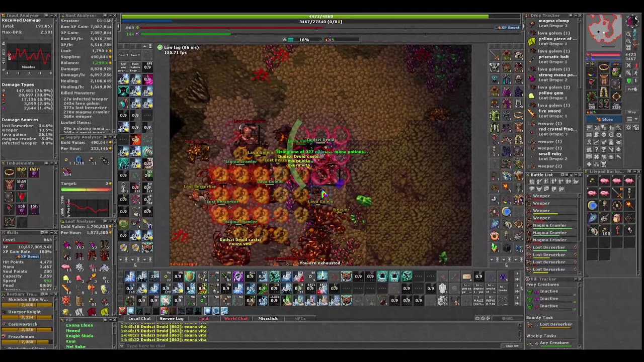Image resolution: width=644 pixels, height=362 pixels.
Task: Click the Chat Off button
Action: (x=512, y=346)
